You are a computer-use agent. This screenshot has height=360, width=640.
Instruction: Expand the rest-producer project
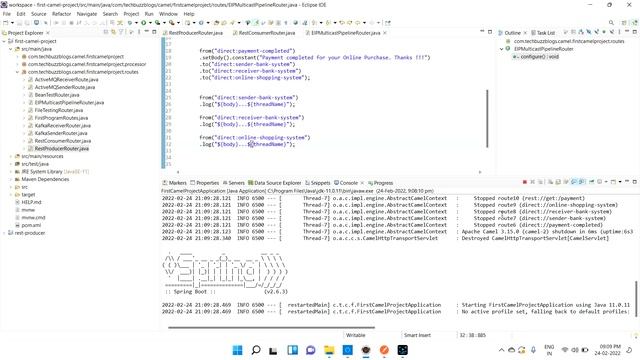4,233
